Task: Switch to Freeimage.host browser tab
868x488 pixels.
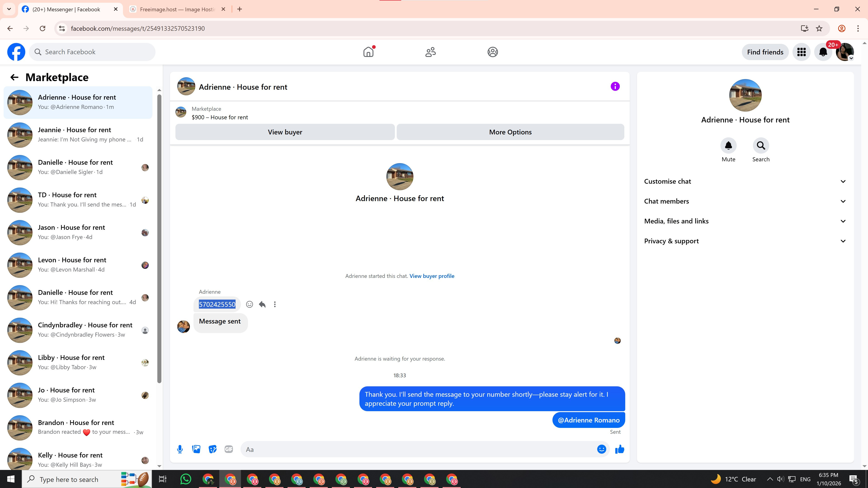Action: [x=177, y=9]
